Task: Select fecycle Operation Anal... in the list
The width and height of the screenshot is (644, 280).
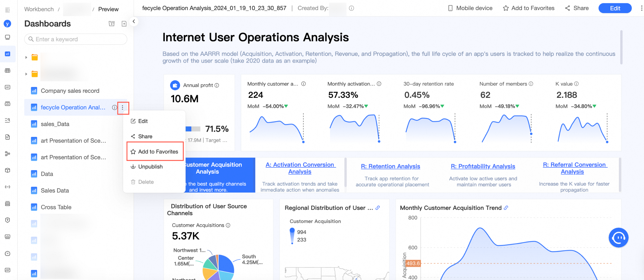Action: pyautogui.click(x=73, y=107)
